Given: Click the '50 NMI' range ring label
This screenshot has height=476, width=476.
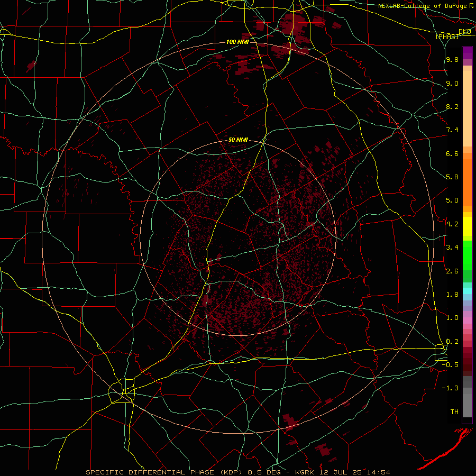Looking at the screenshot, I should (238, 140).
